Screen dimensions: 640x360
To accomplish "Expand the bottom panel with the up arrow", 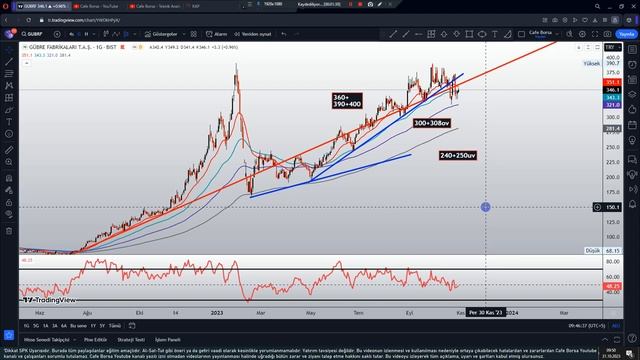I will pyautogui.click(x=605, y=340).
